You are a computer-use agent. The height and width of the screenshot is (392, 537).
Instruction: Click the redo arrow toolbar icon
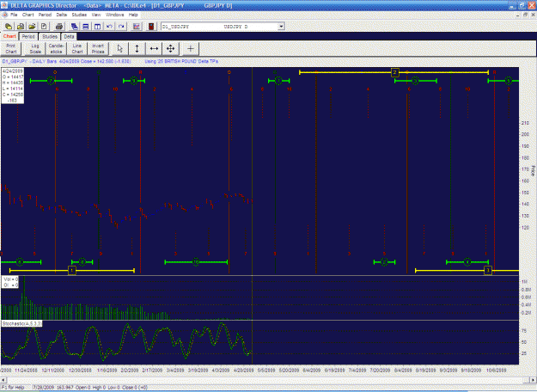[121, 27]
